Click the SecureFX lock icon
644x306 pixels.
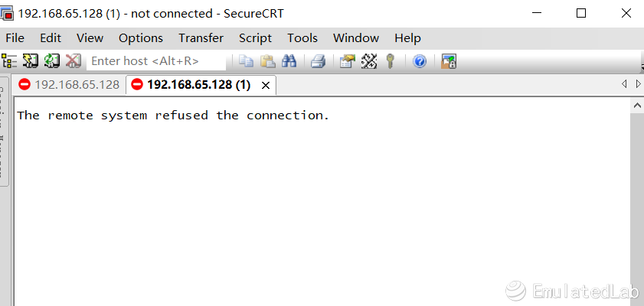click(449, 61)
